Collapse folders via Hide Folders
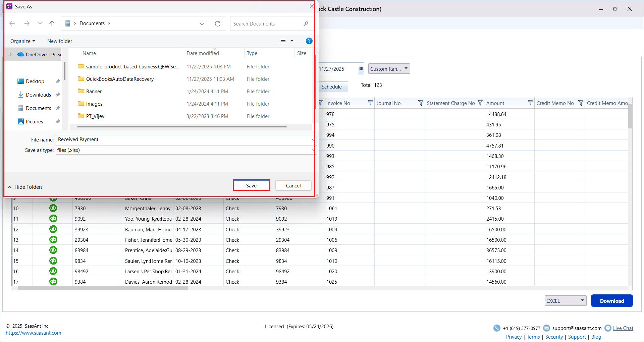This screenshot has height=342, width=644. tap(25, 187)
